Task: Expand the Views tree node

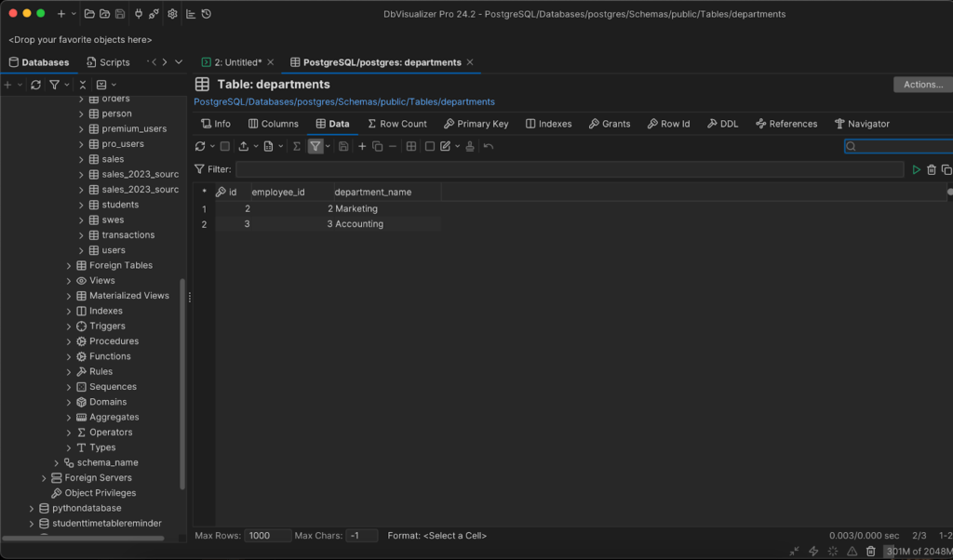Action: click(69, 280)
